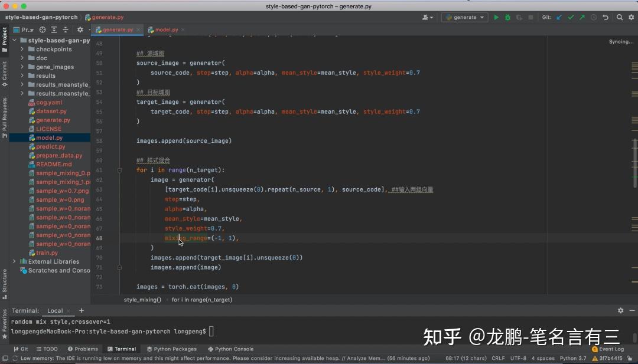Screen dimensions: 638x364
Task: Open the Problems tool window
Action: (x=83, y=349)
